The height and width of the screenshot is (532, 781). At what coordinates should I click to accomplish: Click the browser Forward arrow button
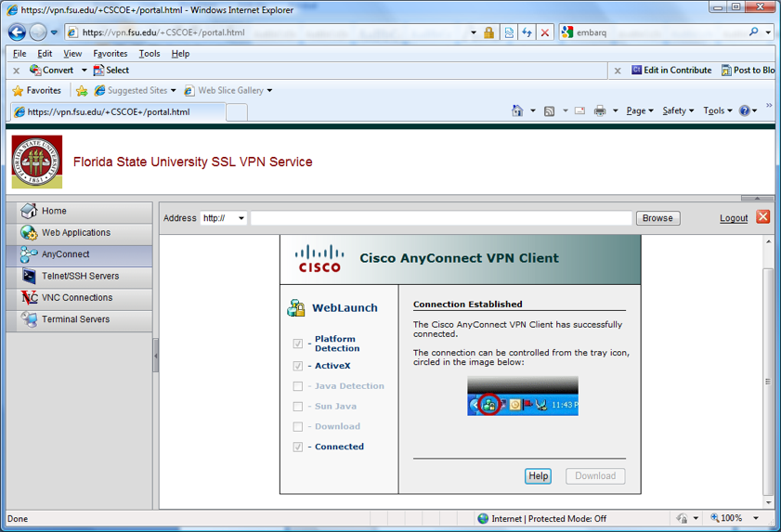click(x=38, y=32)
